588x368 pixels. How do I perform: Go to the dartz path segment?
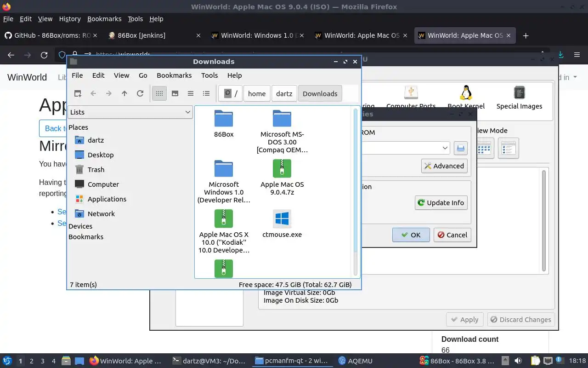[284, 93]
